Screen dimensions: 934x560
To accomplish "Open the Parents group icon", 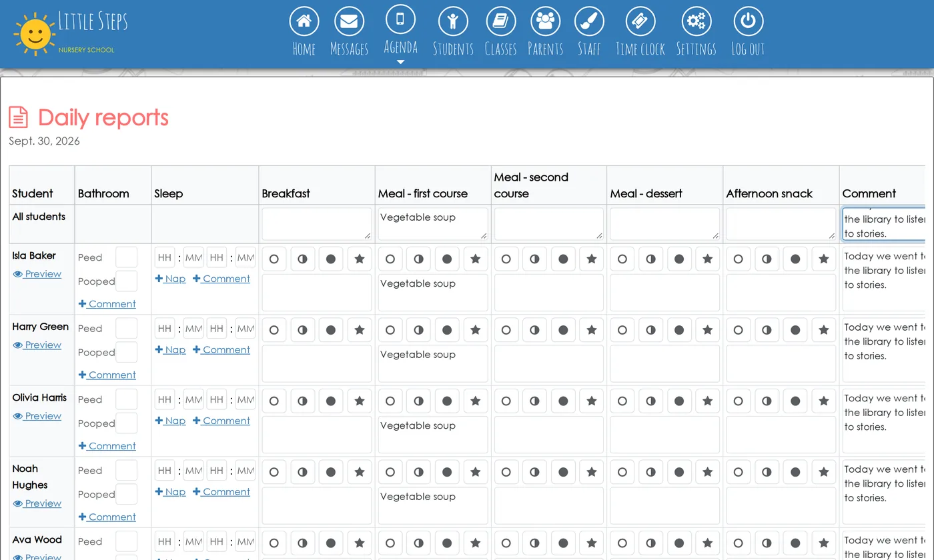I will click(545, 21).
